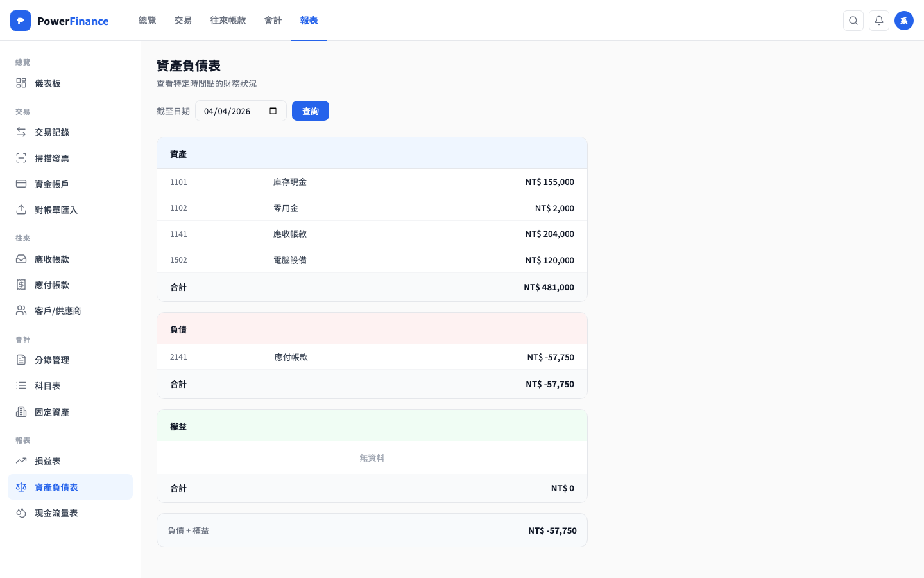Switch to the 往來帳款 top tab
Image resolution: width=924 pixels, height=578 pixels.
coord(228,21)
